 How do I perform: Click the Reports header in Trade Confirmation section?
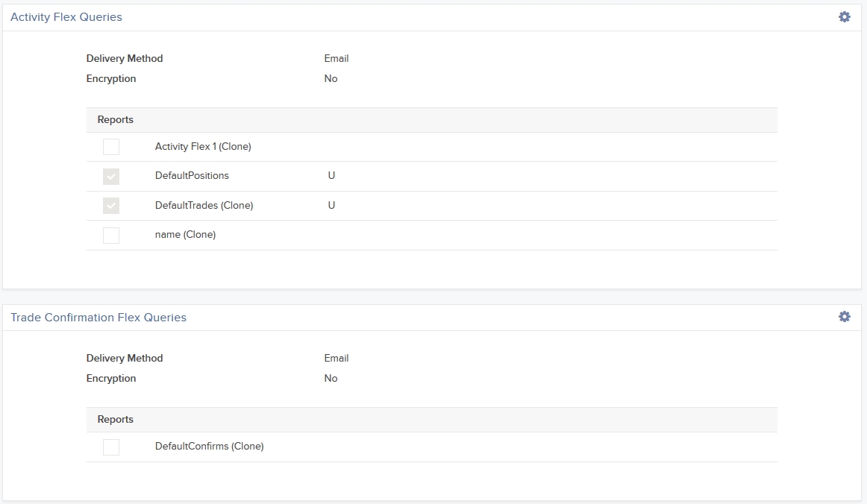pyautogui.click(x=116, y=420)
